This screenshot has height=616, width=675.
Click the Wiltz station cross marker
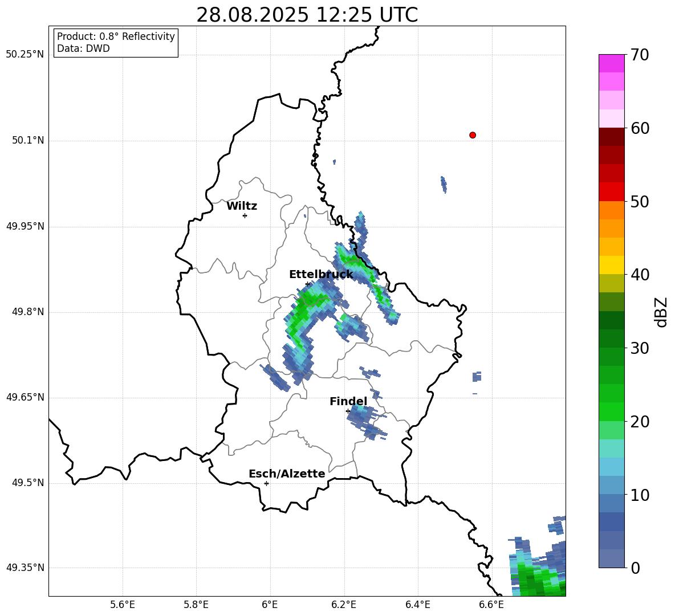pyautogui.click(x=245, y=215)
